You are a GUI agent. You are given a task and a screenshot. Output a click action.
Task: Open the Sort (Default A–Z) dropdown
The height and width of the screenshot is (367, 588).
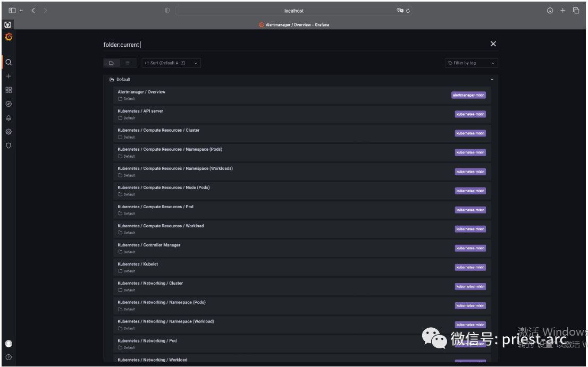171,63
